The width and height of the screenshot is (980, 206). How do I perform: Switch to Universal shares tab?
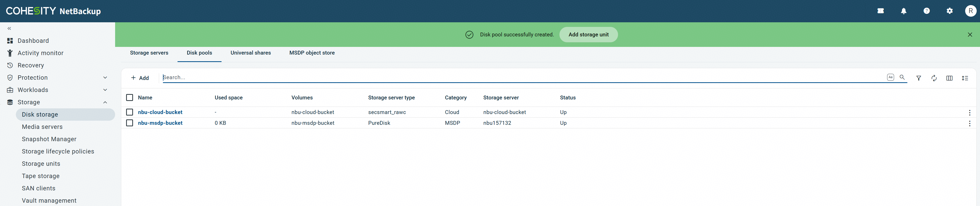(251, 53)
